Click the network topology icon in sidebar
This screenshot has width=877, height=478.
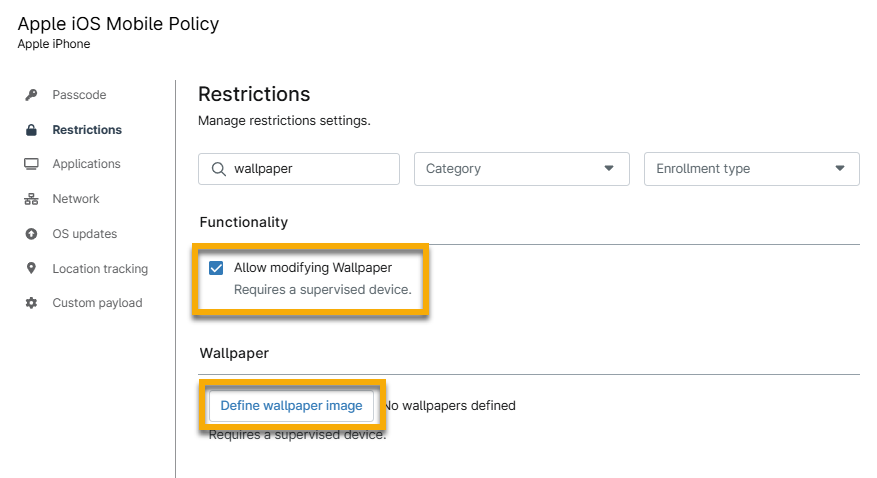(31, 199)
